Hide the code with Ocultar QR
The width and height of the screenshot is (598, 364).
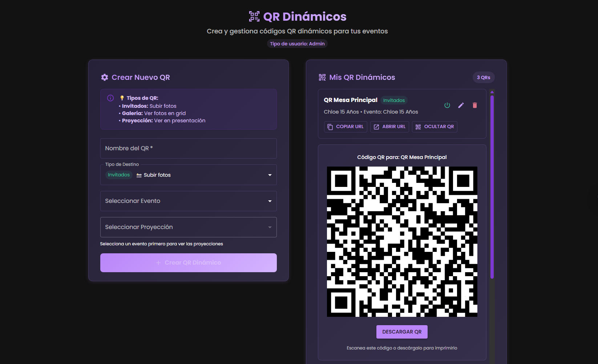[x=435, y=127]
